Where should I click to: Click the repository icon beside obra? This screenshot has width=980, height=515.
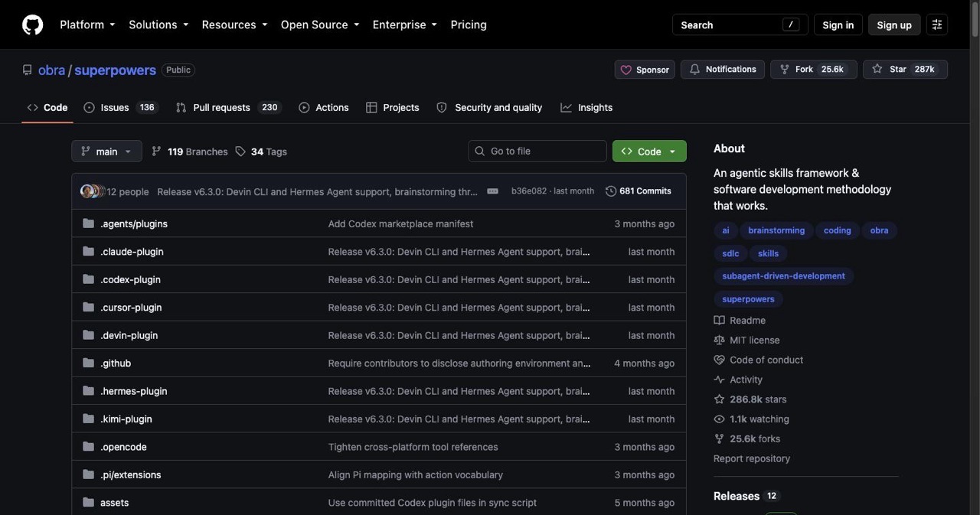pyautogui.click(x=28, y=70)
